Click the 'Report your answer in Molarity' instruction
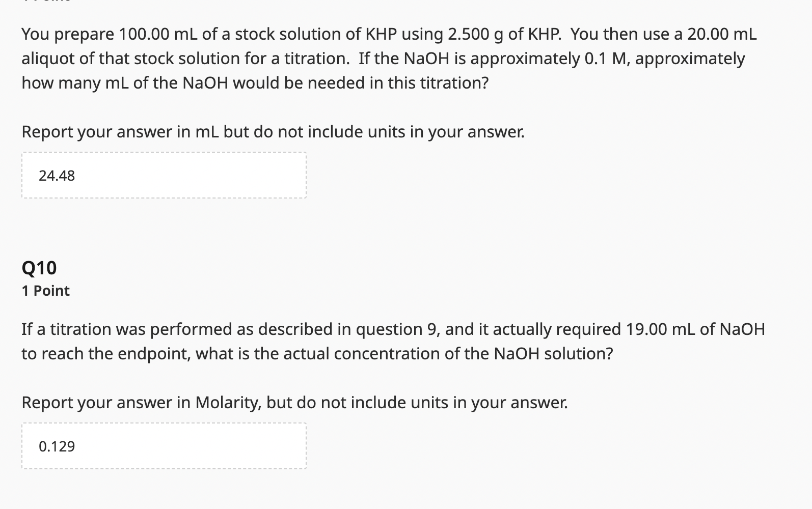The width and height of the screenshot is (812, 509). tap(294, 402)
